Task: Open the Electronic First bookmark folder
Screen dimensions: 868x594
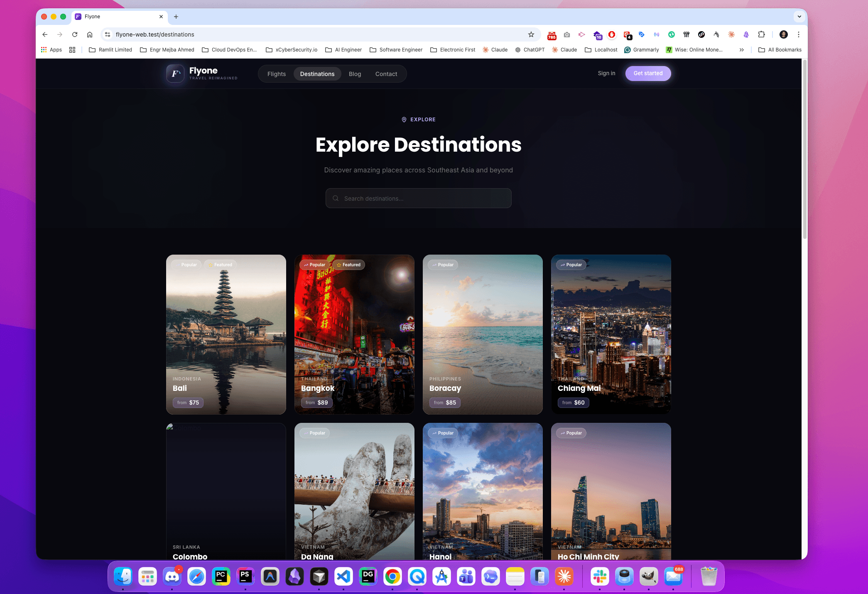Action: pyautogui.click(x=453, y=50)
